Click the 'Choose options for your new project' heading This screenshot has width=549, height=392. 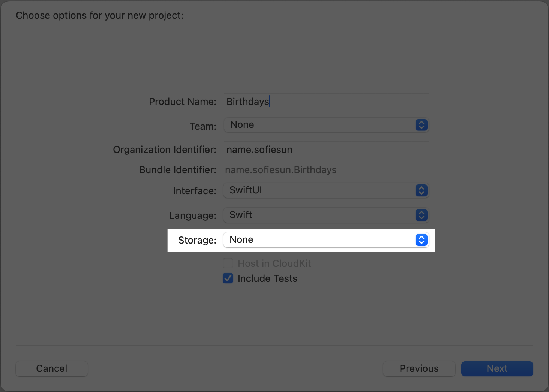coord(100,15)
